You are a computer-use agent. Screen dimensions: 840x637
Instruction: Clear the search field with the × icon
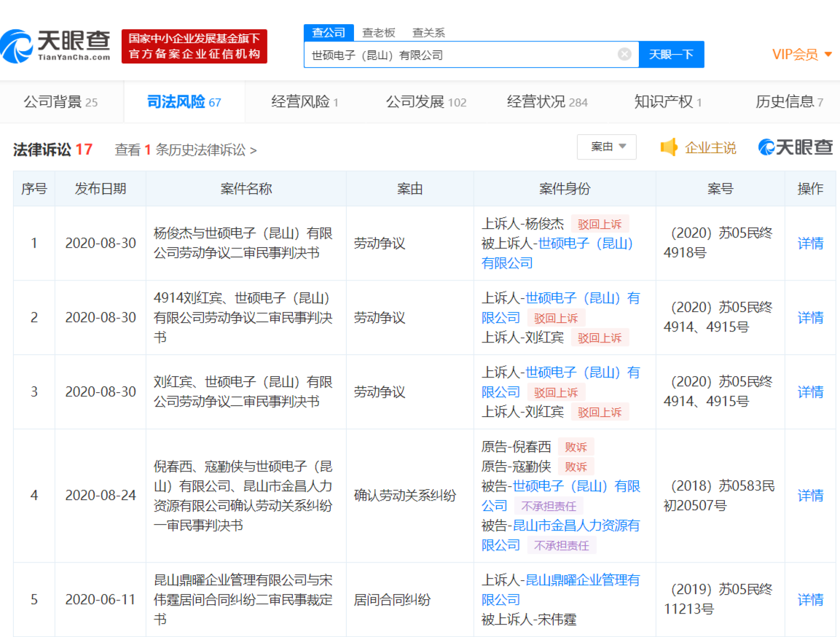(x=624, y=54)
